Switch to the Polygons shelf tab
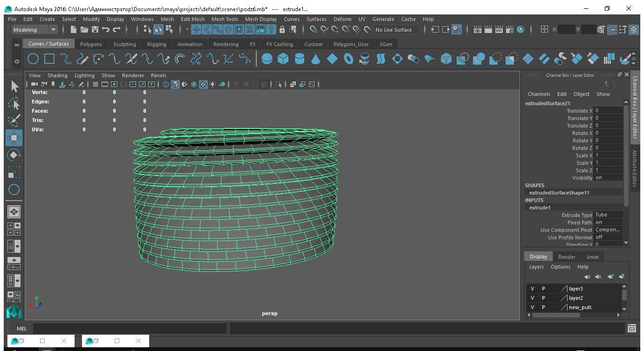The image size is (644, 351). (91, 44)
